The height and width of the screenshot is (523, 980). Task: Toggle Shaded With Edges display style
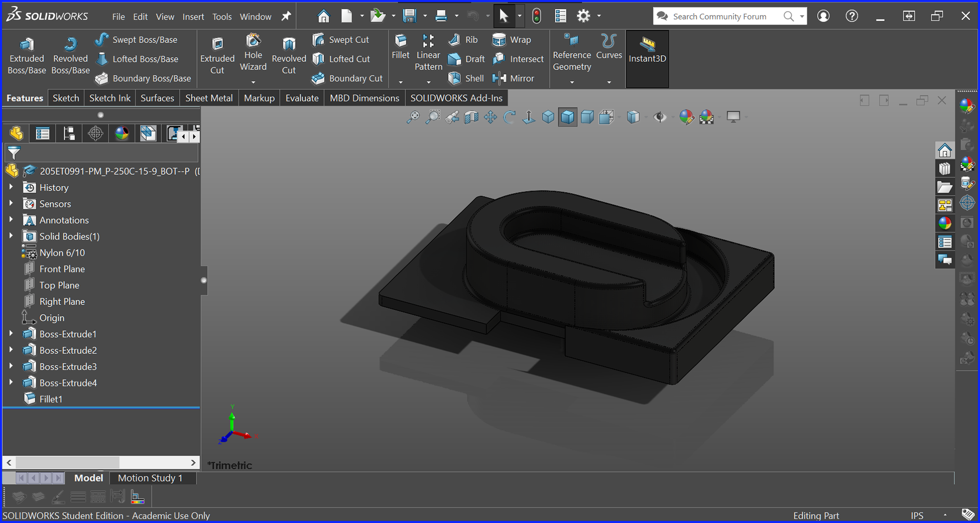(568, 117)
